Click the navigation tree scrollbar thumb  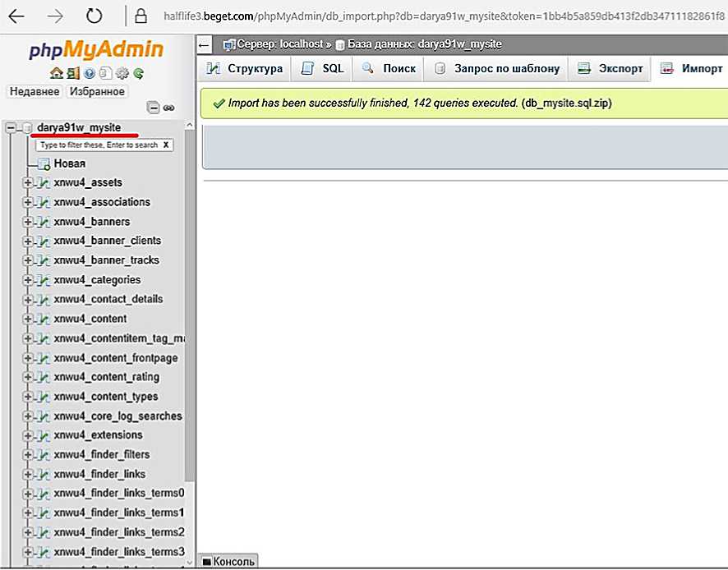190,306
